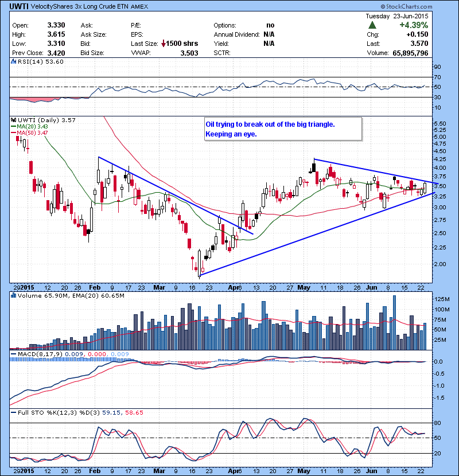The image size is (459, 476).
Task: Click the Options value 'no'
Action: coord(270,25)
